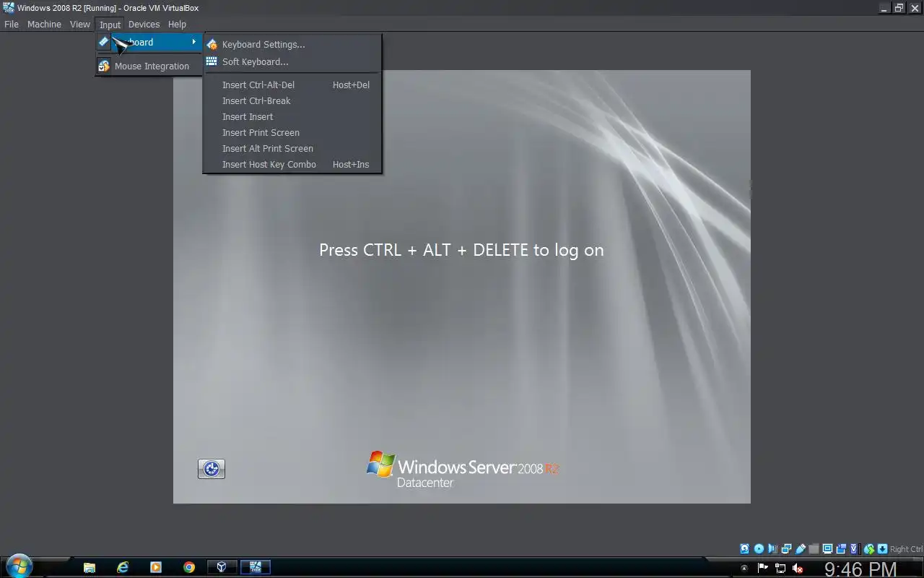Image resolution: width=924 pixels, height=578 pixels.
Task: Click the Input menu in the menu bar
Action: [110, 24]
